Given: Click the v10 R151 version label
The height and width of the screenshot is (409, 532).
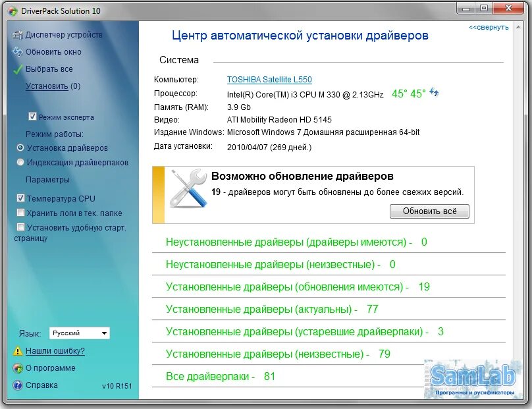Looking at the screenshot, I should pyautogui.click(x=117, y=386).
